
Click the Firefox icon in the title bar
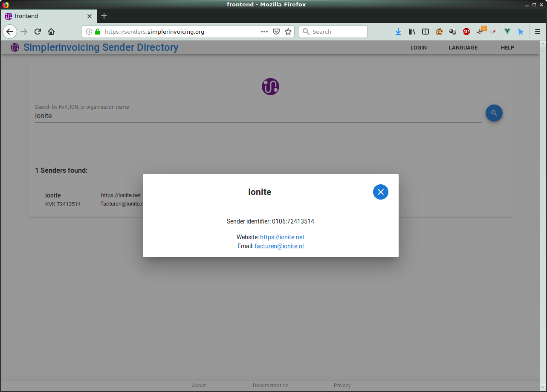click(x=5, y=5)
